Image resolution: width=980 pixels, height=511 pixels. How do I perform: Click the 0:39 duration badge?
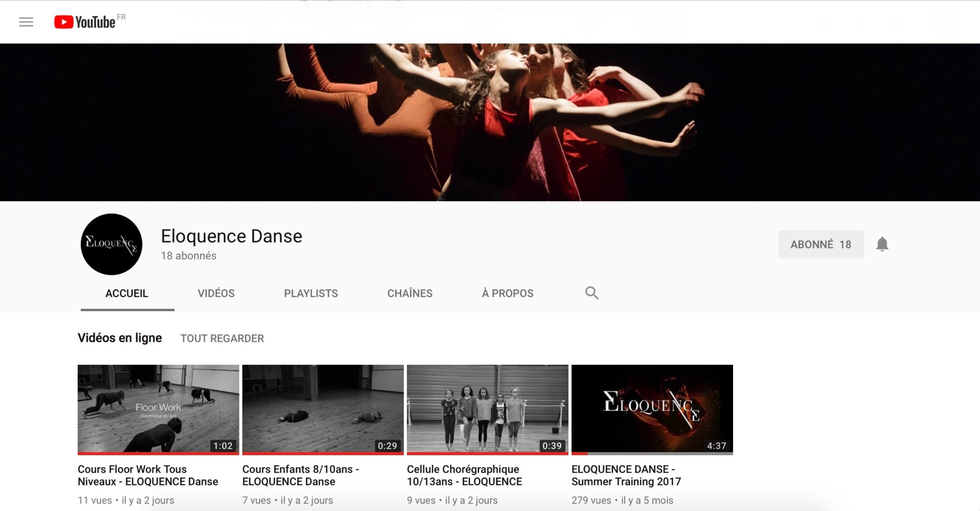click(552, 446)
